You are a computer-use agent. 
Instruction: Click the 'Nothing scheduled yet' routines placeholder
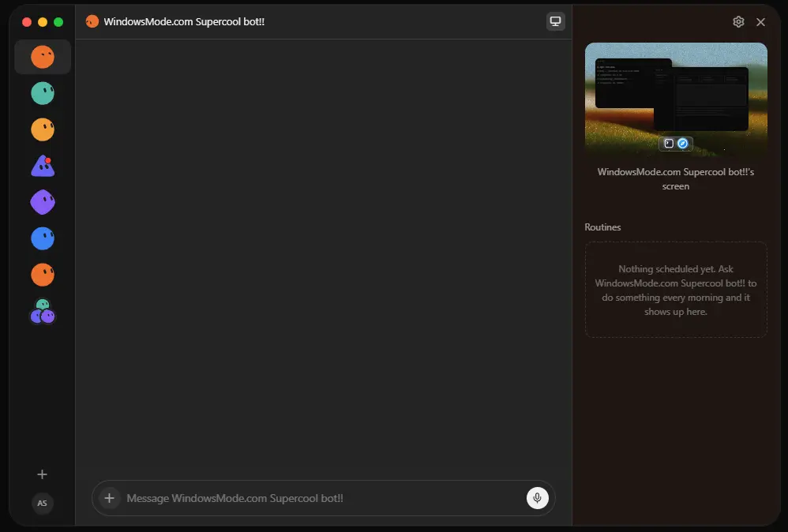676,290
